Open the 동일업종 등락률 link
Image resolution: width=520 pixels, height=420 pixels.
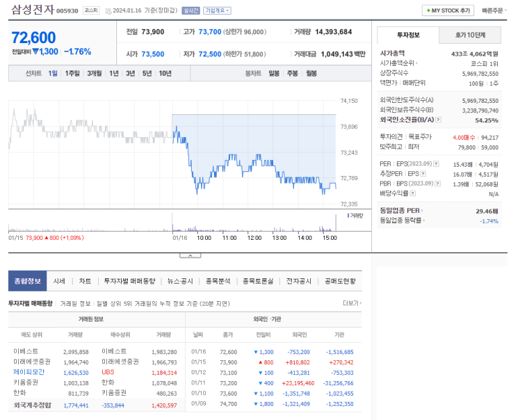click(402, 220)
